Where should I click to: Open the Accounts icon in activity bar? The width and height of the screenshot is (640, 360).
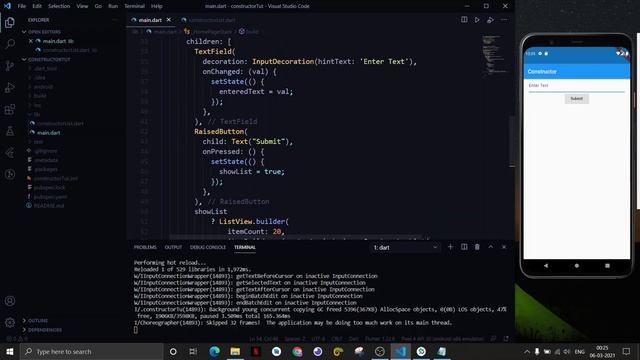point(10,301)
